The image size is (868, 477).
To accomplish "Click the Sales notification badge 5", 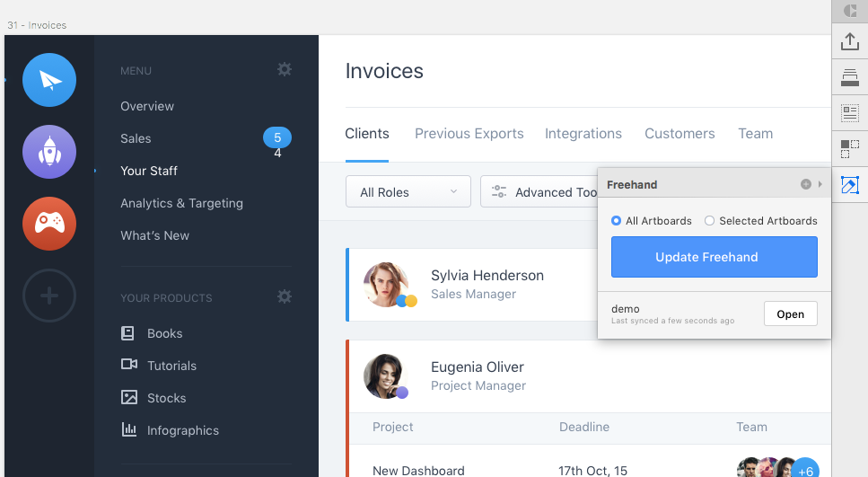I will [x=277, y=137].
